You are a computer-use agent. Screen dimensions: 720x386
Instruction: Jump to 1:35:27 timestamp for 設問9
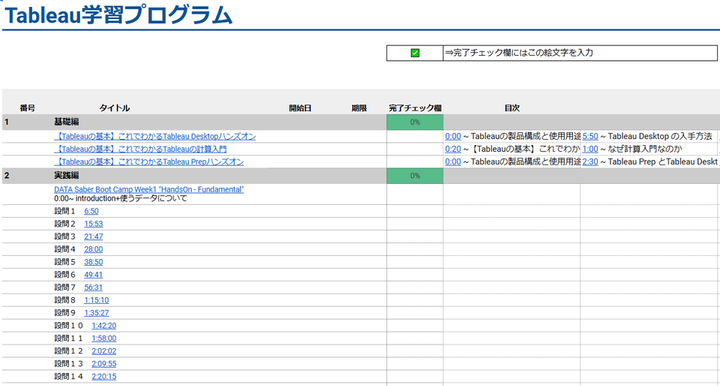coord(96,313)
